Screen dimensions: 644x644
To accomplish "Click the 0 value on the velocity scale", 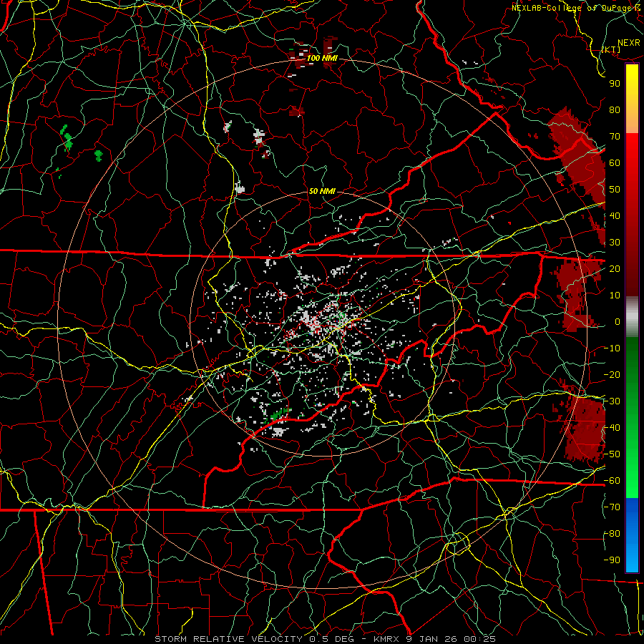I will (618, 321).
